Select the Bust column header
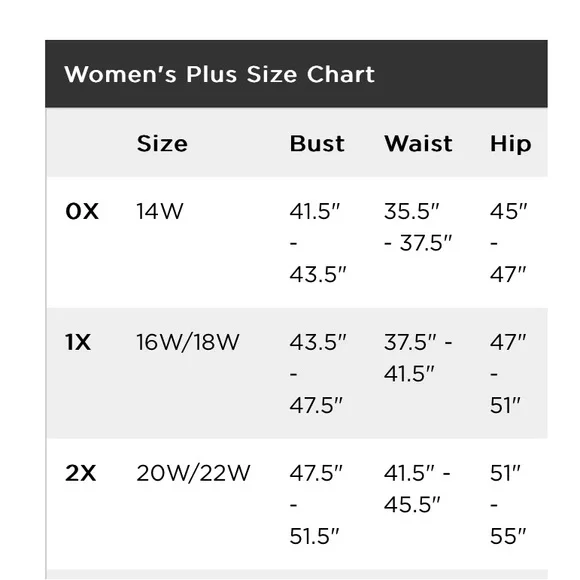The width and height of the screenshot is (580, 580). coord(317,144)
